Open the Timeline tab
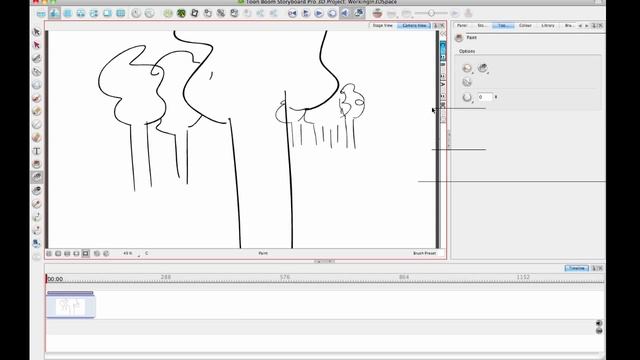640x360 pixels. [x=576, y=268]
